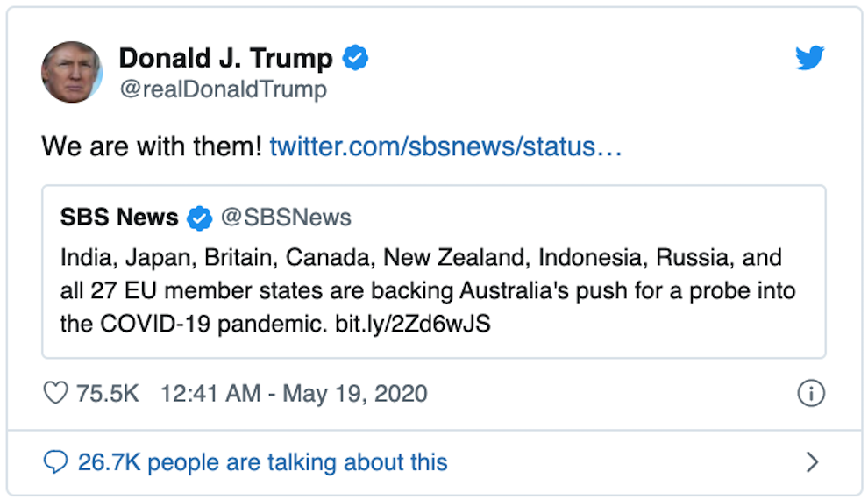Click the heart icon to like the tweet
This screenshot has width=868, height=500.
[x=55, y=393]
